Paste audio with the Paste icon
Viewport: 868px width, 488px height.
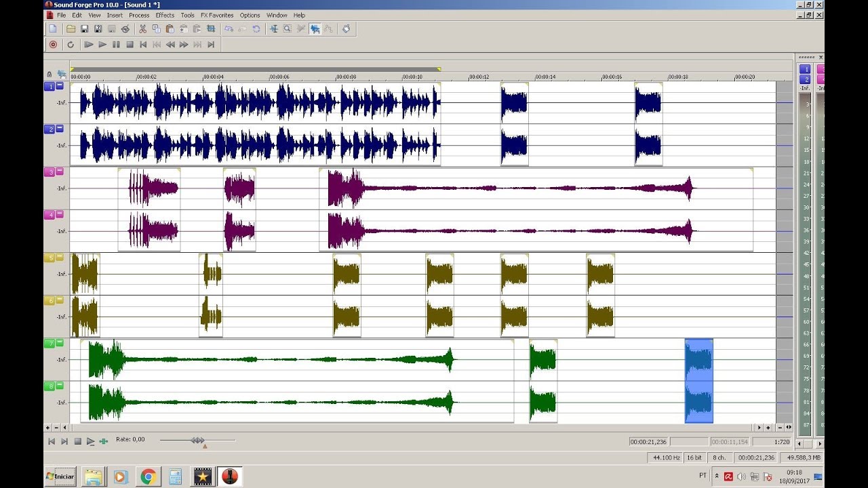point(170,28)
